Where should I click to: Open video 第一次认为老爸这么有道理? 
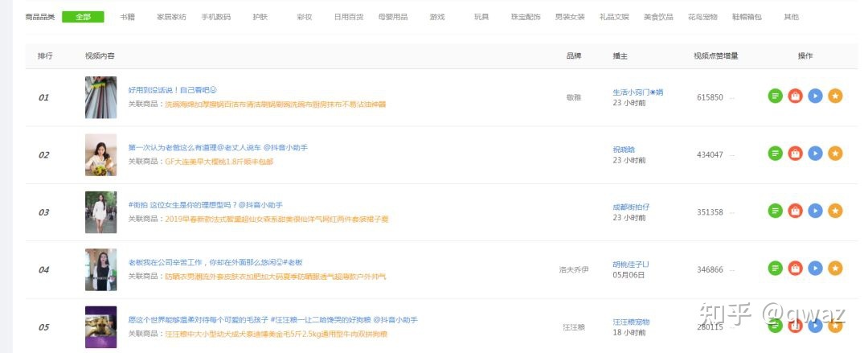click(218, 147)
